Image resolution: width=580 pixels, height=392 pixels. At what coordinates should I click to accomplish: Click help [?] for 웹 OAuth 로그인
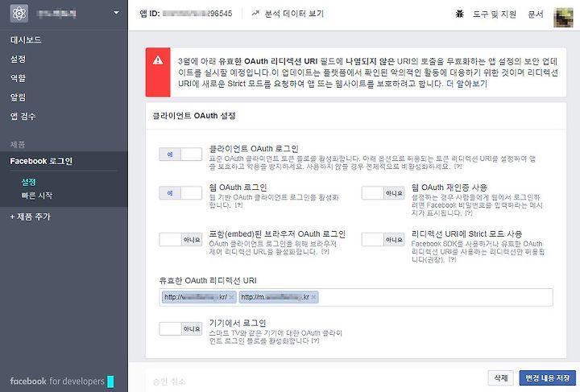click(x=239, y=205)
